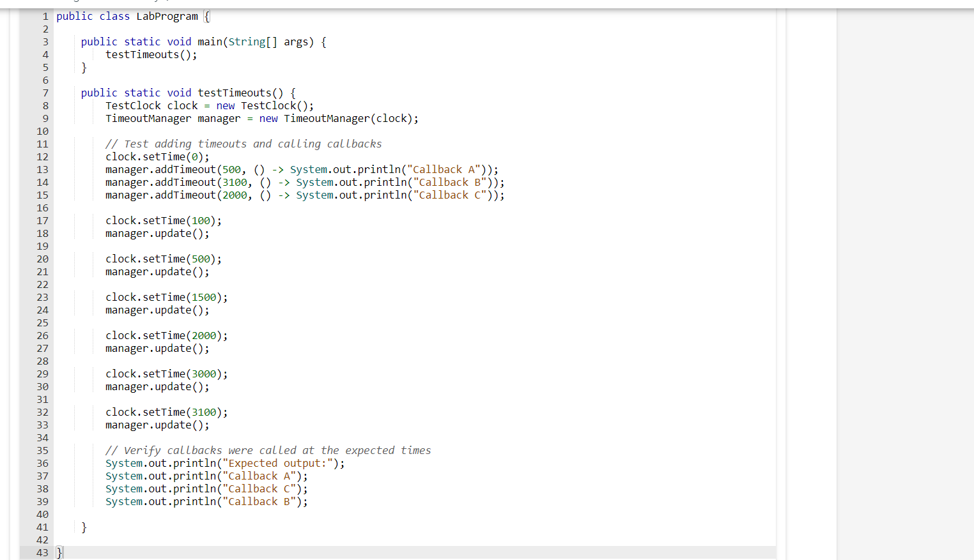The height and width of the screenshot is (560, 974).
Task: Click clock.setTime(3100) on line 32
Action: click(163, 412)
